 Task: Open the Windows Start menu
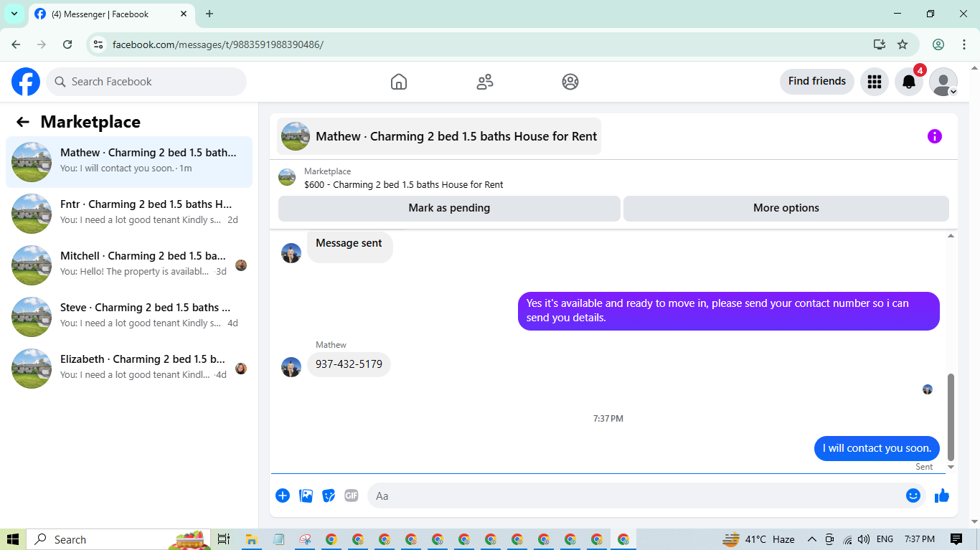click(13, 539)
